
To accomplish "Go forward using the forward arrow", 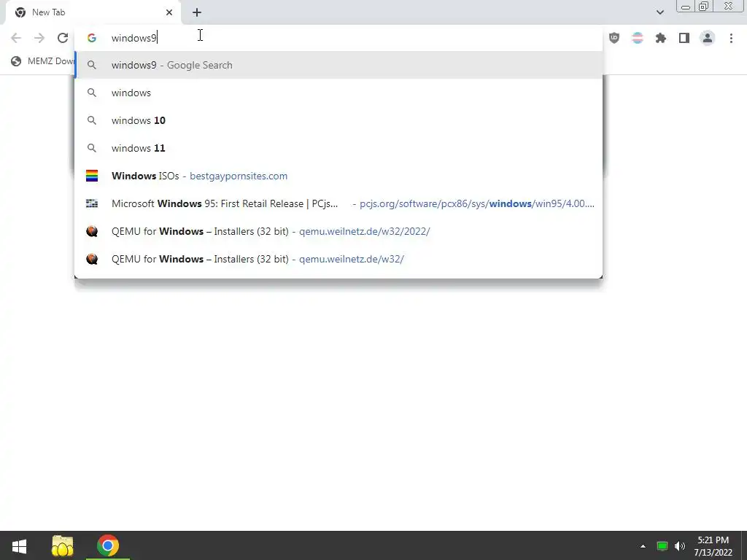I will [39, 38].
